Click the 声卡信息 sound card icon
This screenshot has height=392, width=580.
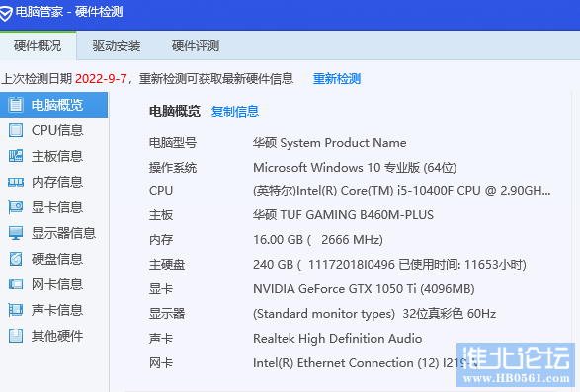click(16, 310)
